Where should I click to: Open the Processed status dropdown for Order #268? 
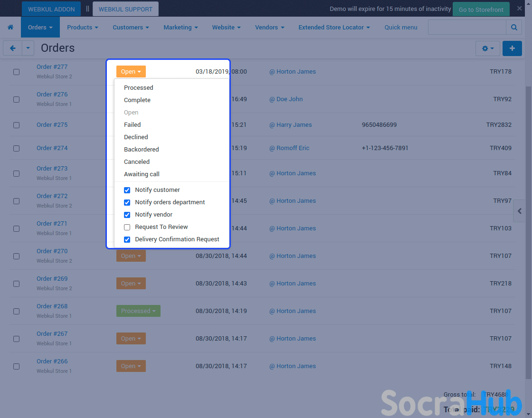[x=138, y=311]
